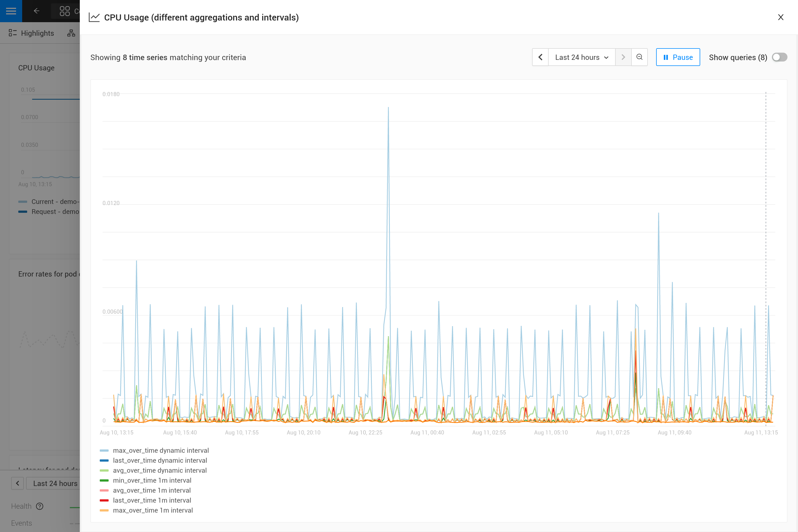
Task: Expand the Last 24 hours dropdown
Action: point(581,57)
